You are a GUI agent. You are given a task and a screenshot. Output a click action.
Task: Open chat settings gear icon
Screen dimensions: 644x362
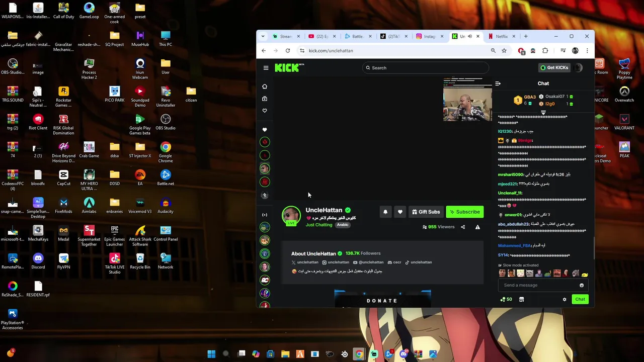click(x=565, y=300)
